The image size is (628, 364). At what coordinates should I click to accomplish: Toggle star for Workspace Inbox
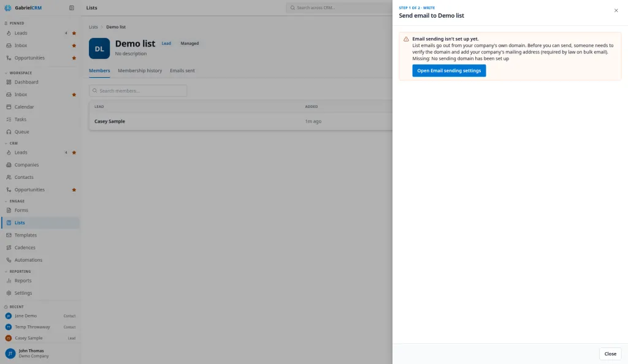pyautogui.click(x=74, y=95)
